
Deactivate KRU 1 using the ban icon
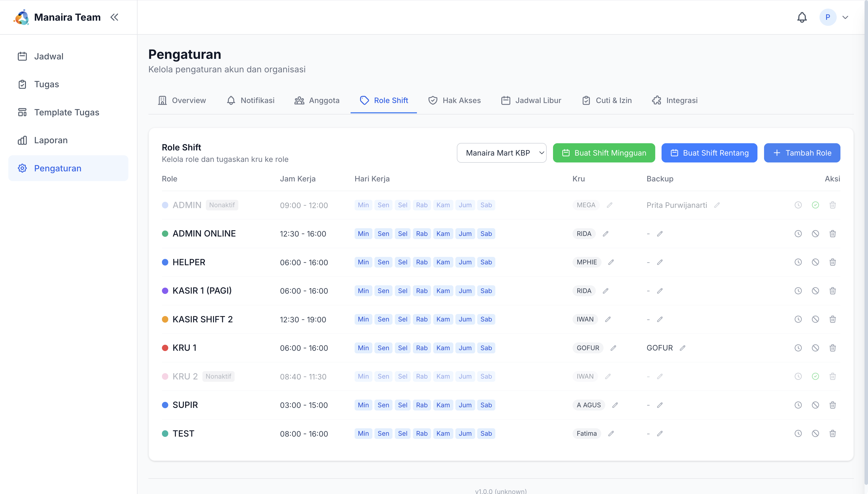pos(816,348)
